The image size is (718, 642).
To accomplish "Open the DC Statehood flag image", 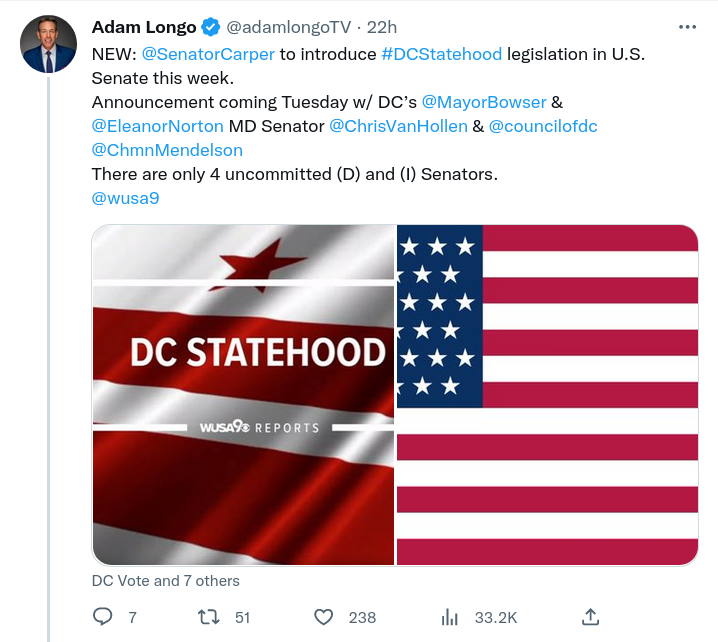I will pyautogui.click(x=243, y=395).
